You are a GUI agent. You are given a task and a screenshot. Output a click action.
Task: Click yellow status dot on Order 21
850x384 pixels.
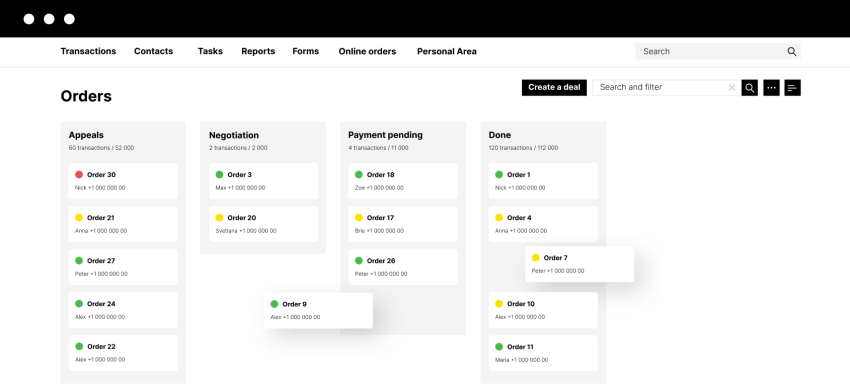pyautogui.click(x=79, y=217)
